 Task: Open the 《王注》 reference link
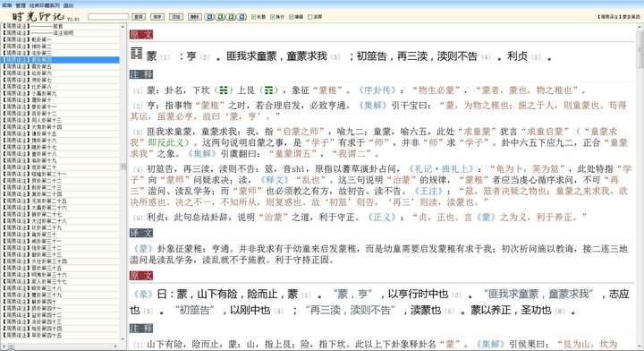tap(428, 191)
